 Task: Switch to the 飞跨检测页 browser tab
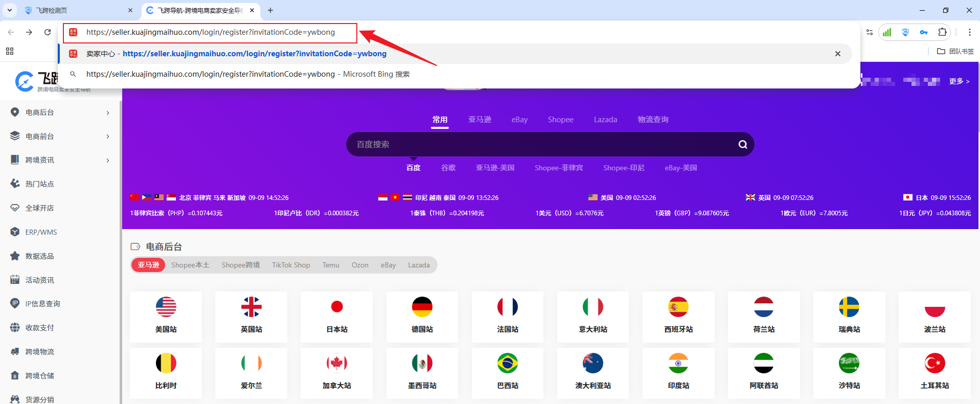(78, 10)
